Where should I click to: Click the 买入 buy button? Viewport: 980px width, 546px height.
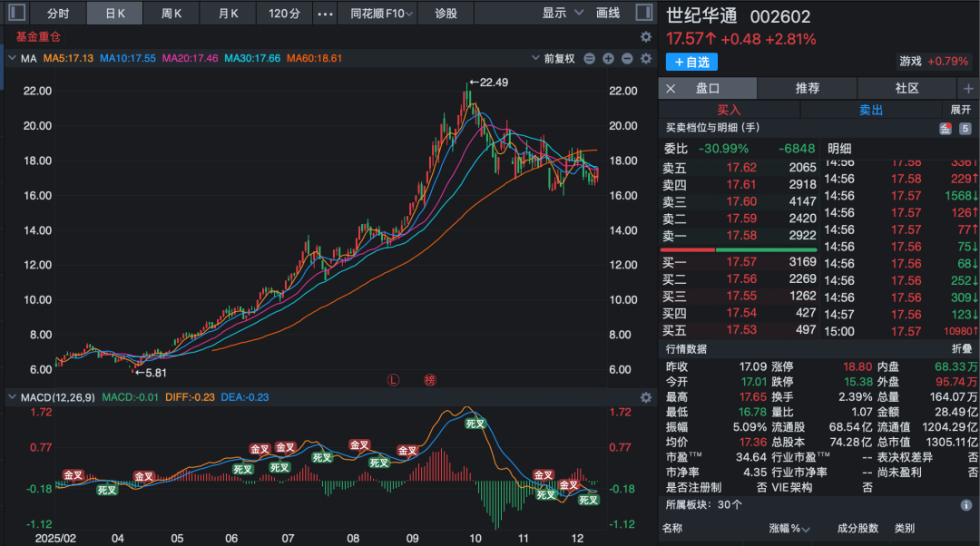[729, 109]
